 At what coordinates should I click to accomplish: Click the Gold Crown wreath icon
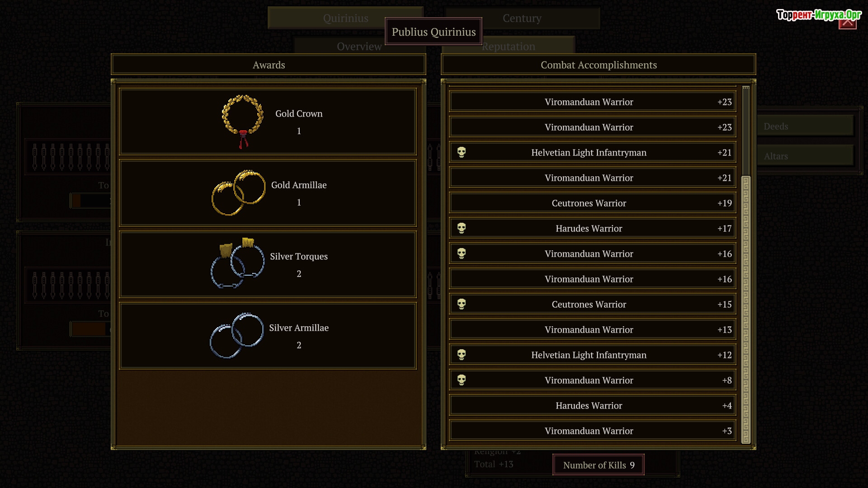243,122
